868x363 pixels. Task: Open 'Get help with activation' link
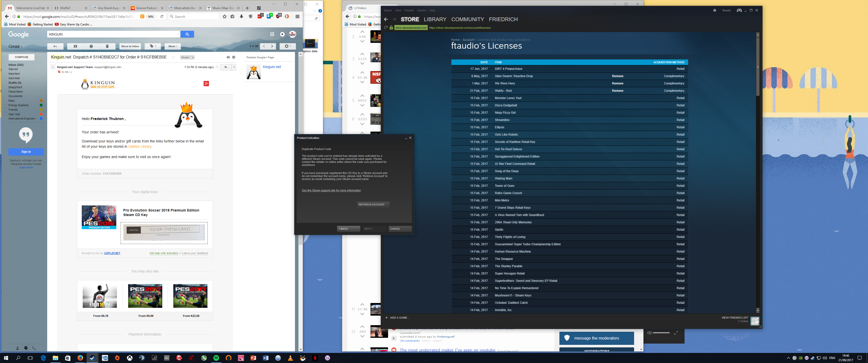164,253
